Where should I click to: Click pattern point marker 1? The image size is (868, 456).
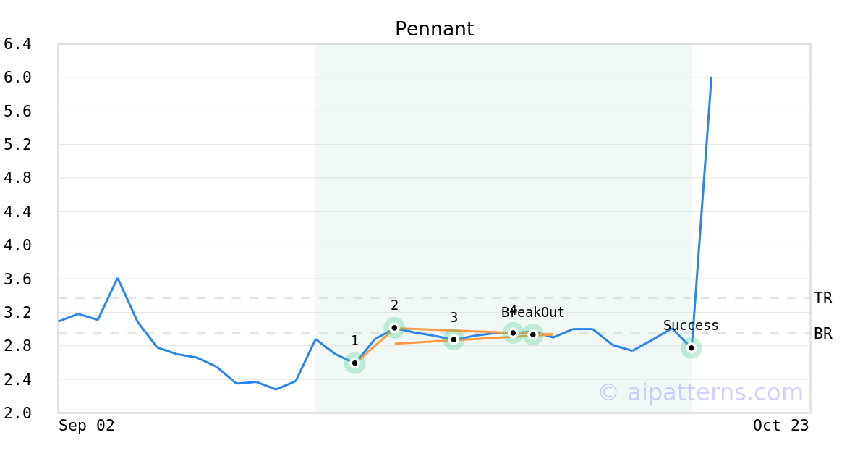pyautogui.click(x=354, y=363)
